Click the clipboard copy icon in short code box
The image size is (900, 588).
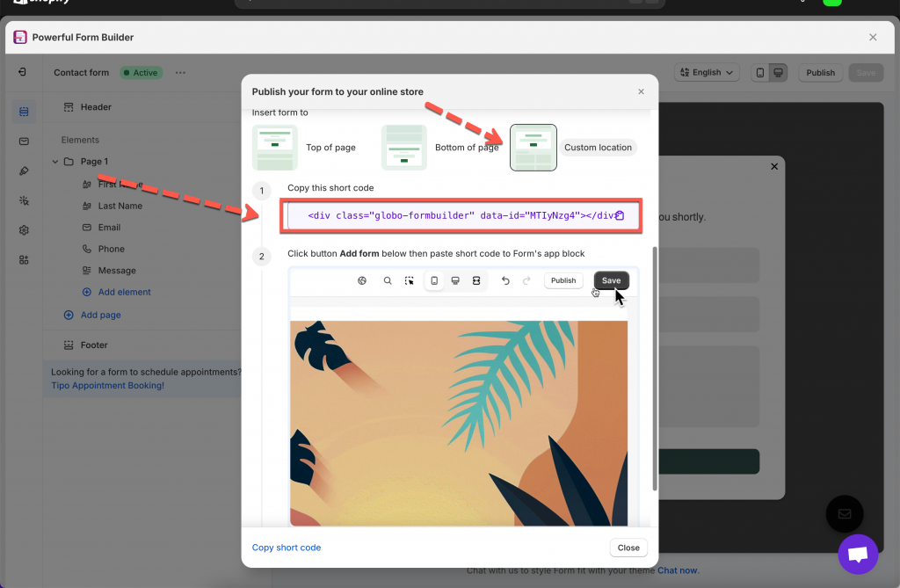coord(620,215)
